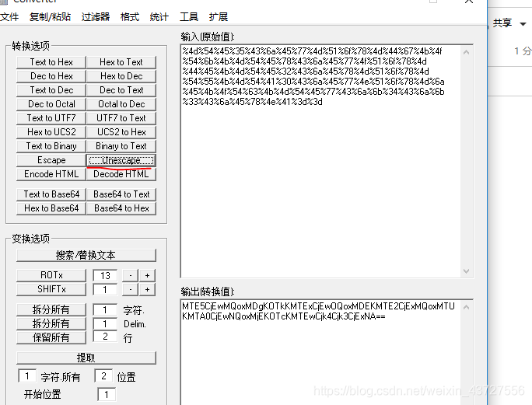Apply the Escape conversion
The height and width of the screenshot is (405, 532).
51,160
